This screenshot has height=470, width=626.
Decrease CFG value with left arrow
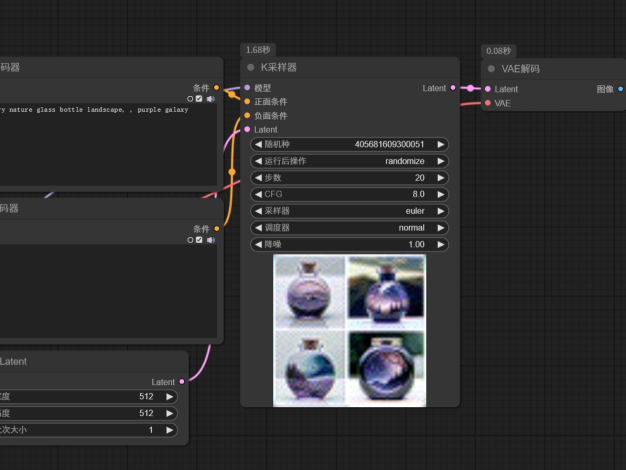259,194
